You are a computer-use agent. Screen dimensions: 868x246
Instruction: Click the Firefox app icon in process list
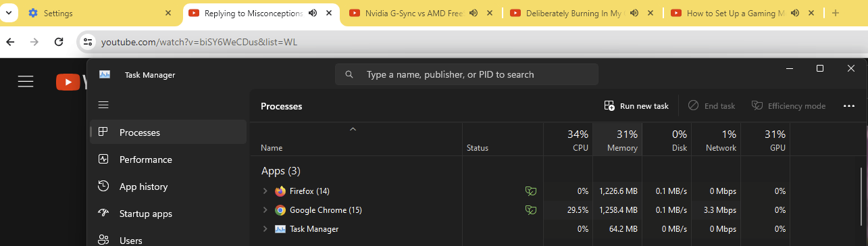pos(280,191)
